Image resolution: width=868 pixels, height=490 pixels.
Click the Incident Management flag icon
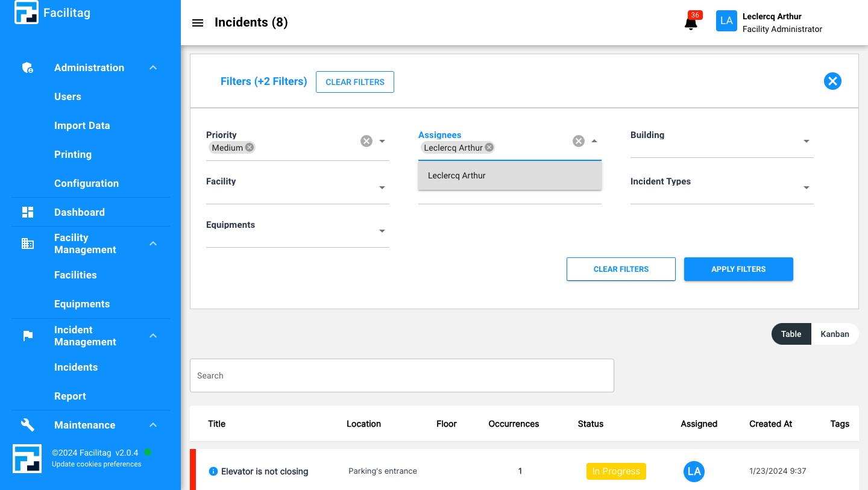(27, 336)
